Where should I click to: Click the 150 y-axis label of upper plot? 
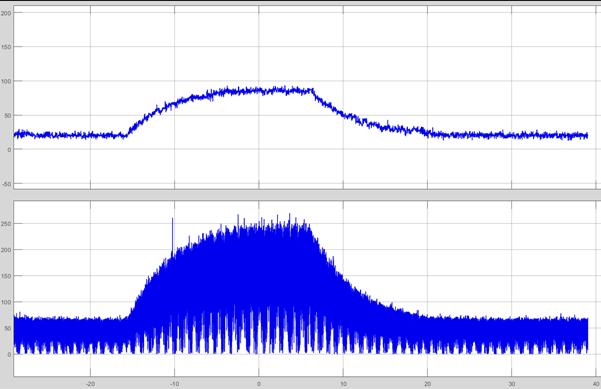point(7,47)
